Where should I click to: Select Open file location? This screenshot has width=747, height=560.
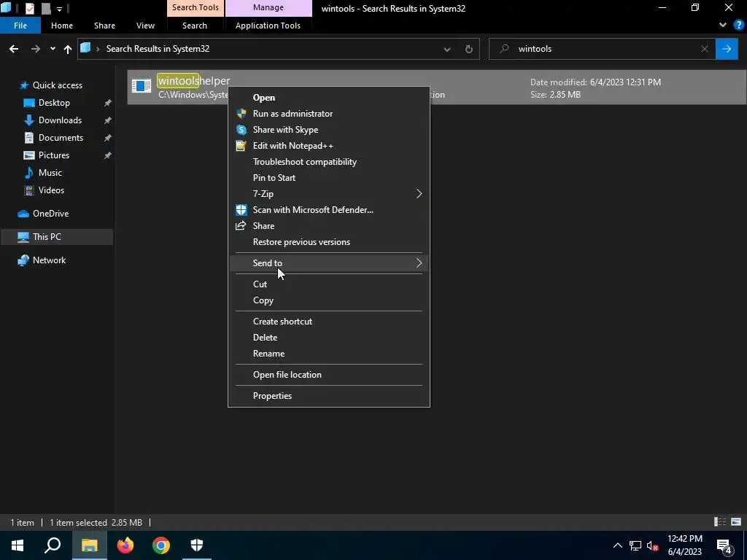click(329, 375)
